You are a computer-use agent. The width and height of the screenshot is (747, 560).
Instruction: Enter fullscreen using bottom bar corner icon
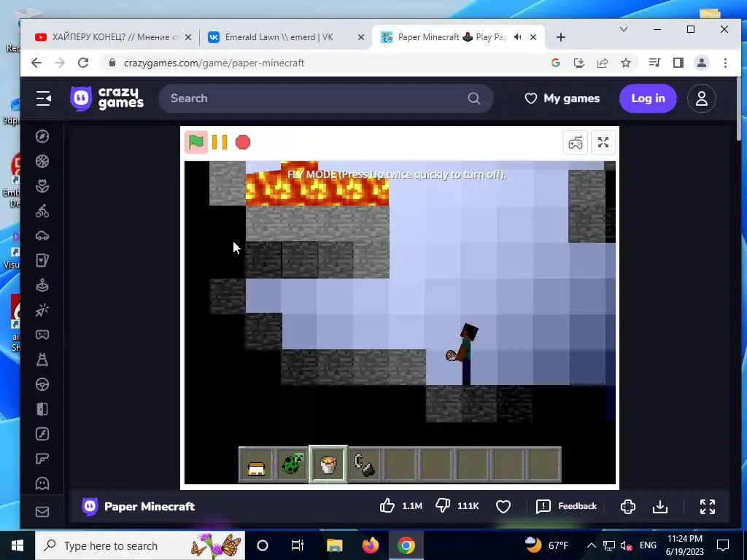point(708,507)
